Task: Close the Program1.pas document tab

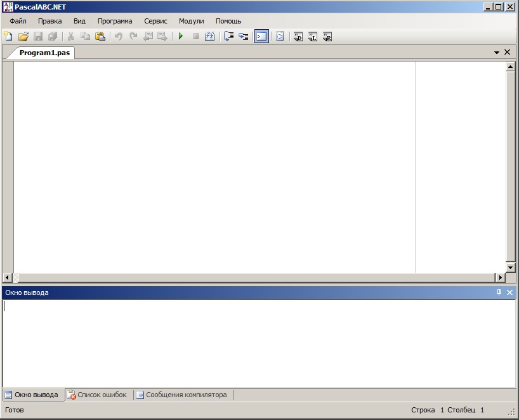Action: (507, 52)
